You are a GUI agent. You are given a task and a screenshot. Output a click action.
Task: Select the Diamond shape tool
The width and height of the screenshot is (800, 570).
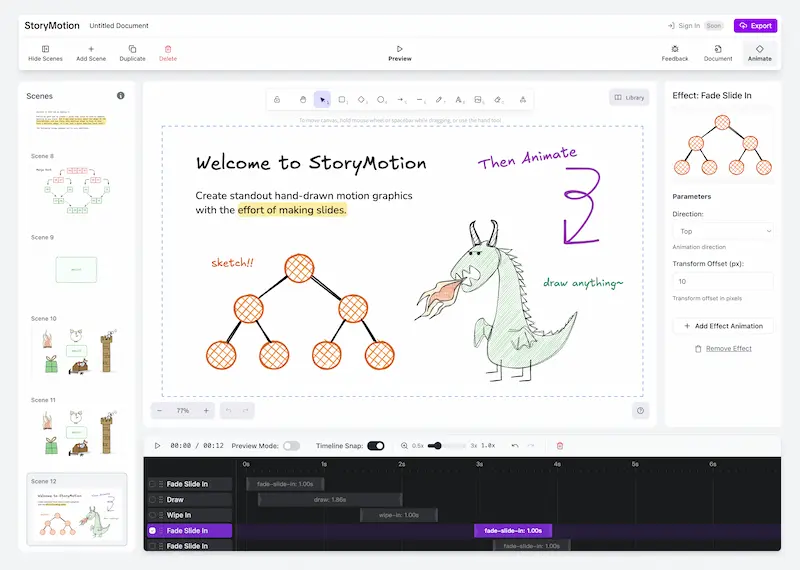[362, 100]
